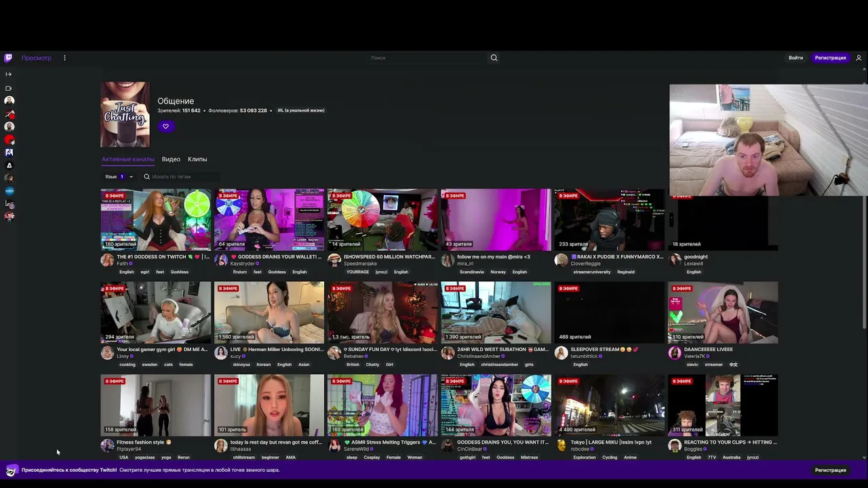Screen dimensions: 868x488
Task: Open the Просмотр browse menu
Action: (36, 58)
